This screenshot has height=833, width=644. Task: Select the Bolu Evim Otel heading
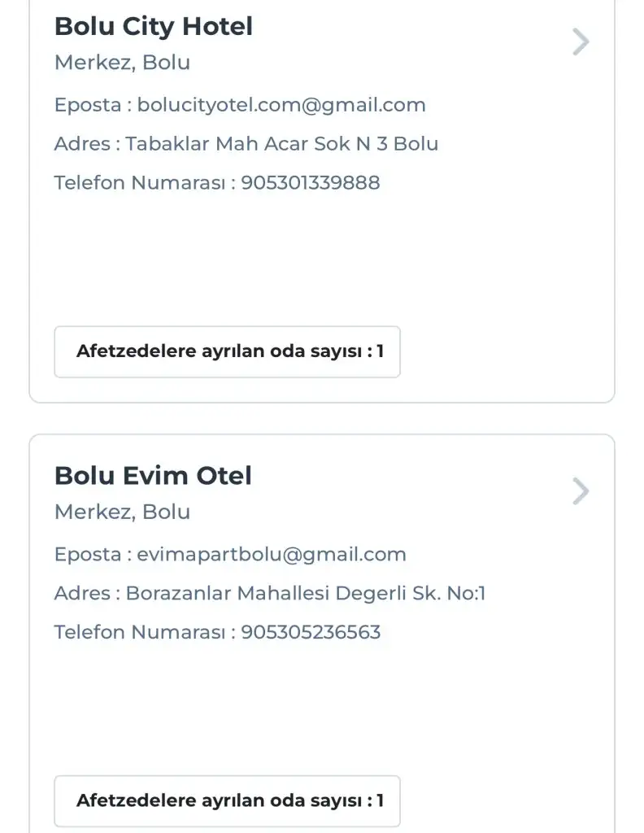pos(153,475)
